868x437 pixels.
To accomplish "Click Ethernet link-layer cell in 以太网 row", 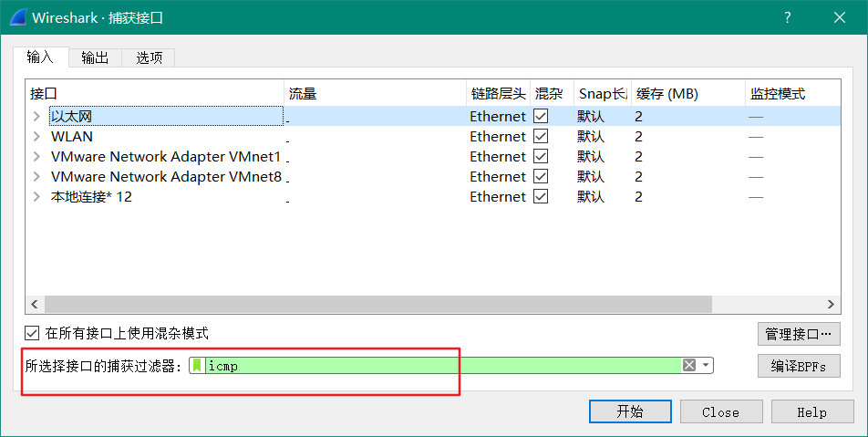I will pyautogui.click(x=498, y=116).
